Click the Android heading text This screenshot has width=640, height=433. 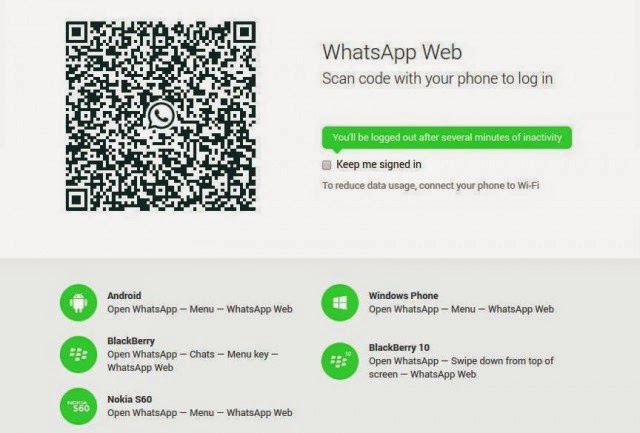[124, 295]
